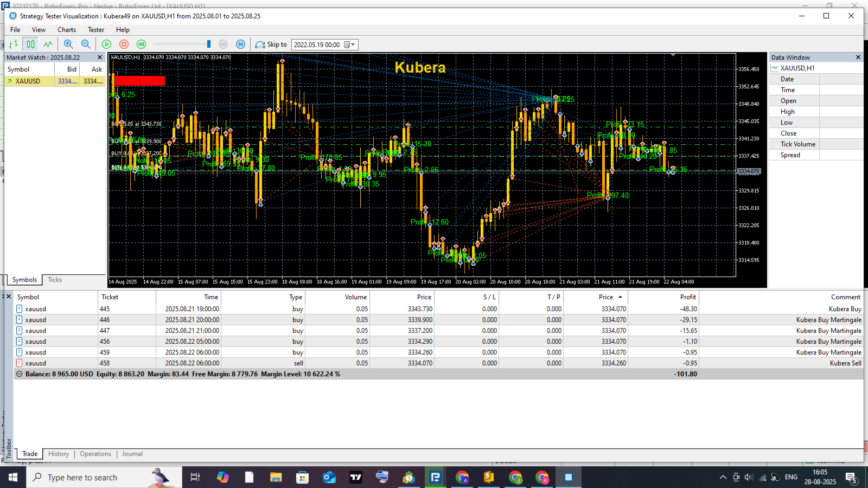Open Outlook from the taskbar

[x=329, y=477]
